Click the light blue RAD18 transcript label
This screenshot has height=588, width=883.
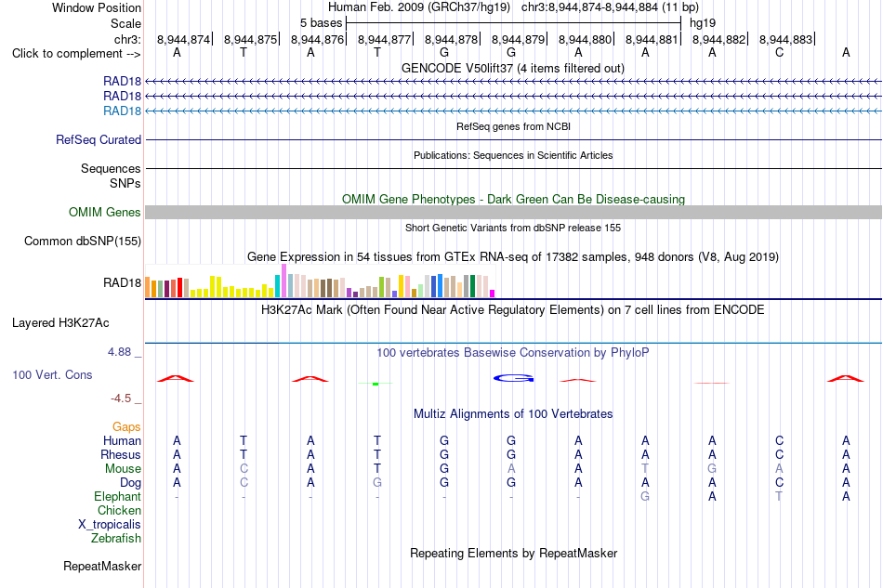(x=122, y=111)
